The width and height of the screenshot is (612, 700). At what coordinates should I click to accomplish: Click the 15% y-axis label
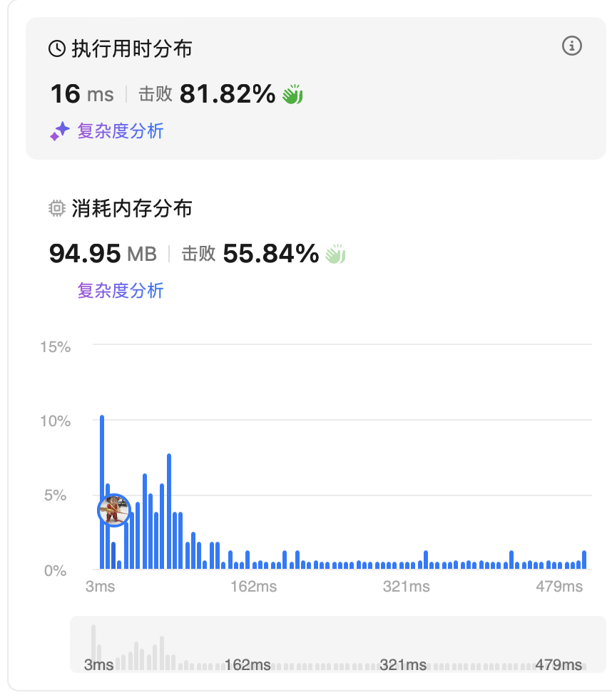[x=56, y=347]
